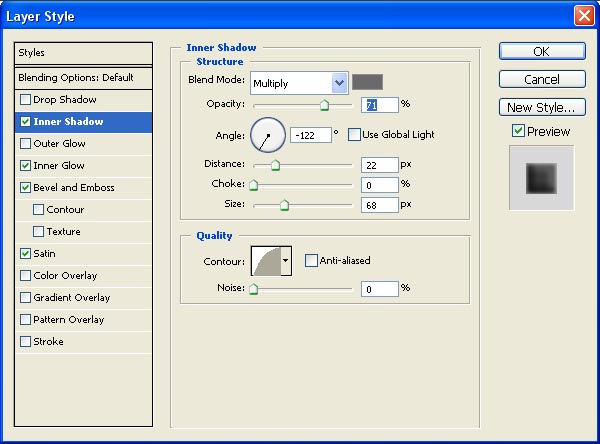Select the Styles list entry
Viewport: 600px width, 444px height.
tap(83, 53)
